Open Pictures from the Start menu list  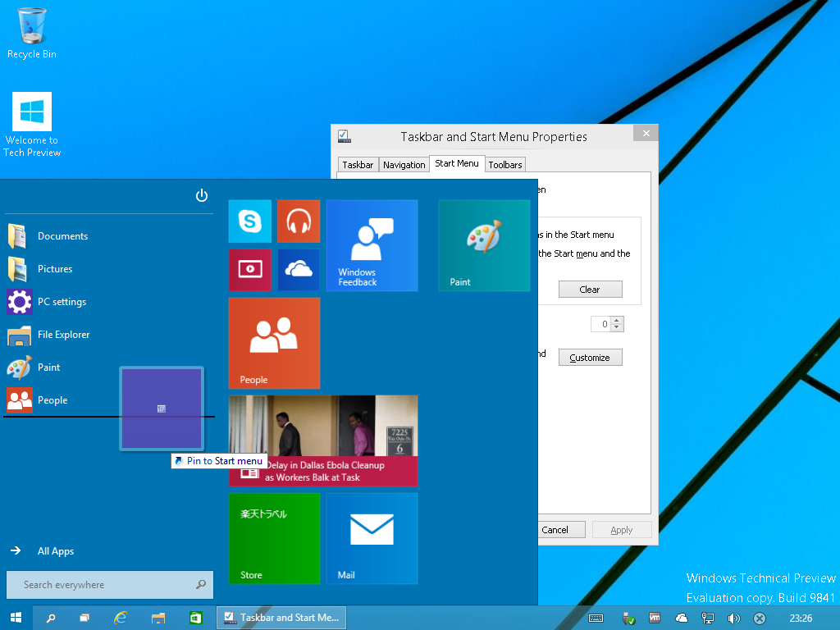point(109,269)
